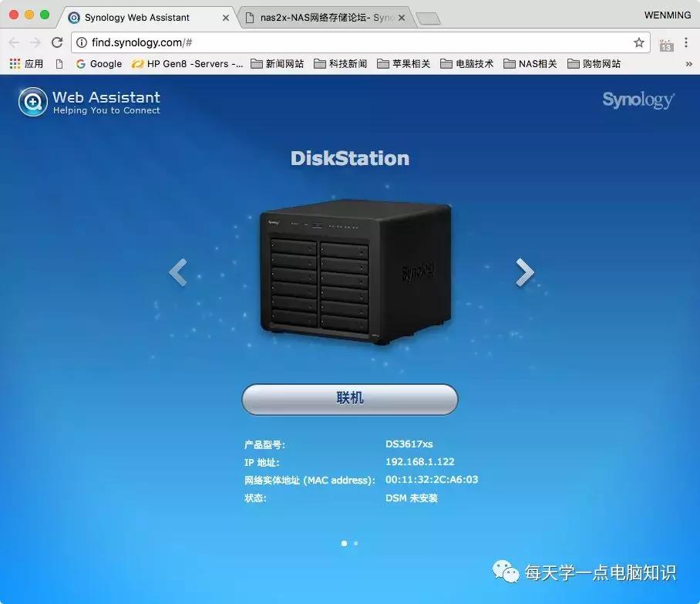Open the extension showing the 13 badge

point(666,44)
